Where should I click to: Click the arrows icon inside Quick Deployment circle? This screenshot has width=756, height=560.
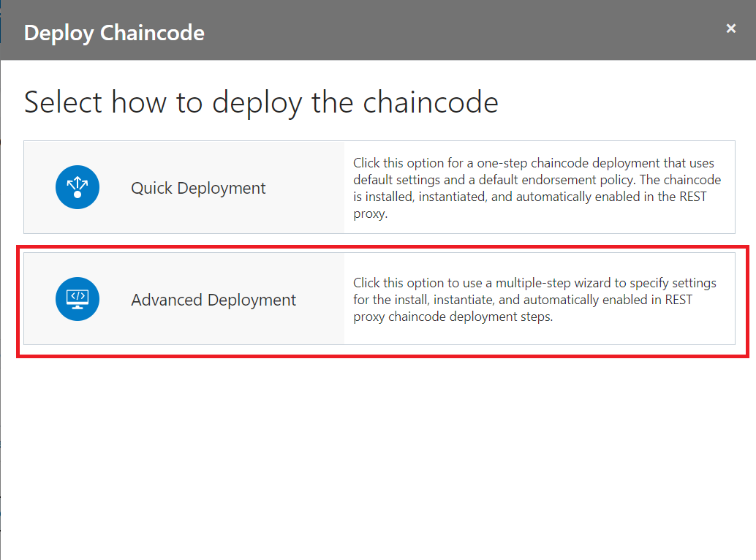(78, 187)
